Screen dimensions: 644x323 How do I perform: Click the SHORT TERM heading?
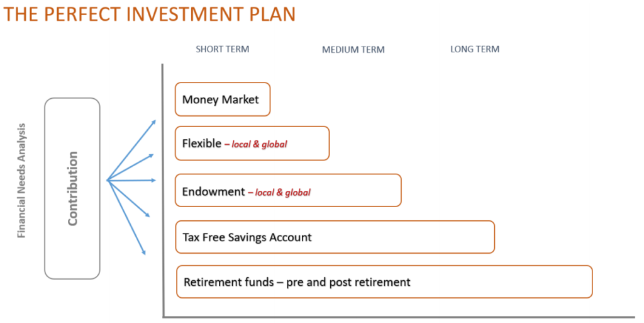[222, 49]
